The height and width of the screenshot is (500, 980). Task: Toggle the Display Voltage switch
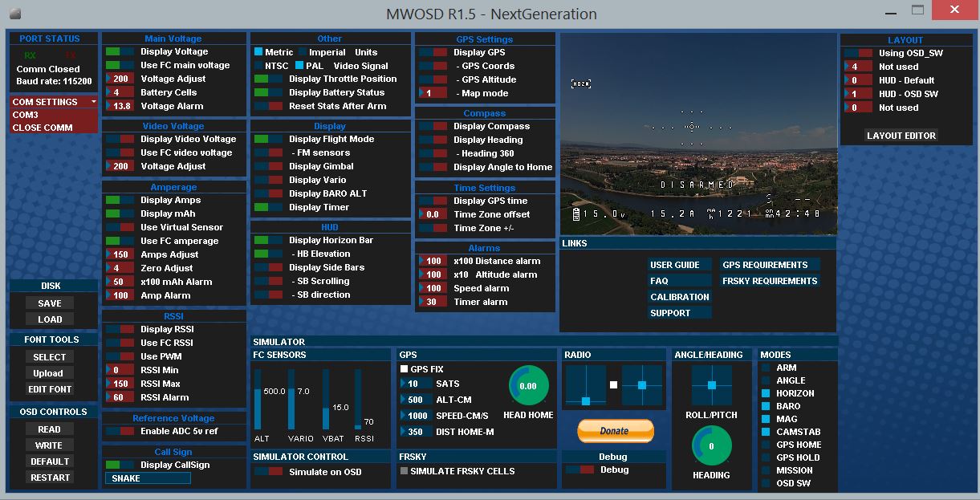[119, 52]
